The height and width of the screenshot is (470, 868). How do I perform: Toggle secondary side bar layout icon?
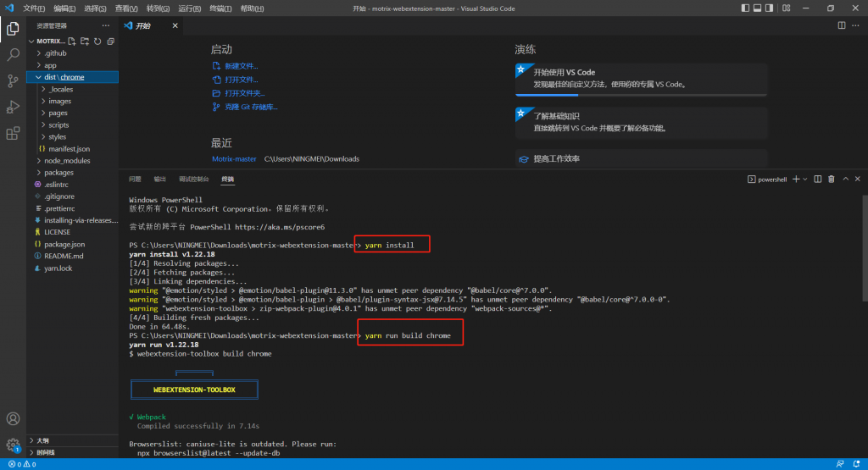pyautogui.click(x=770, y=8)
